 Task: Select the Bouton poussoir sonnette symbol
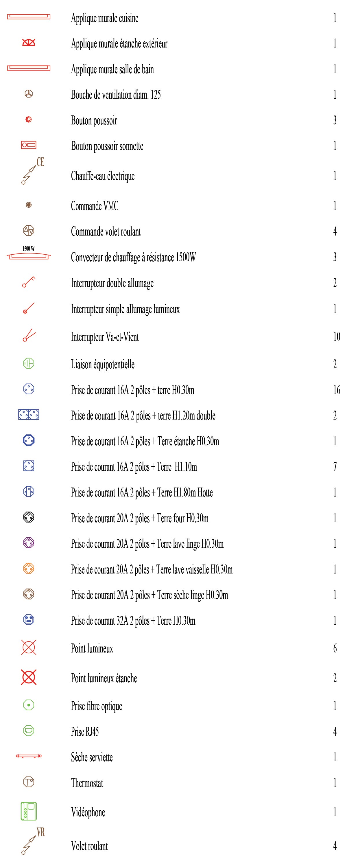pos(29,145)
